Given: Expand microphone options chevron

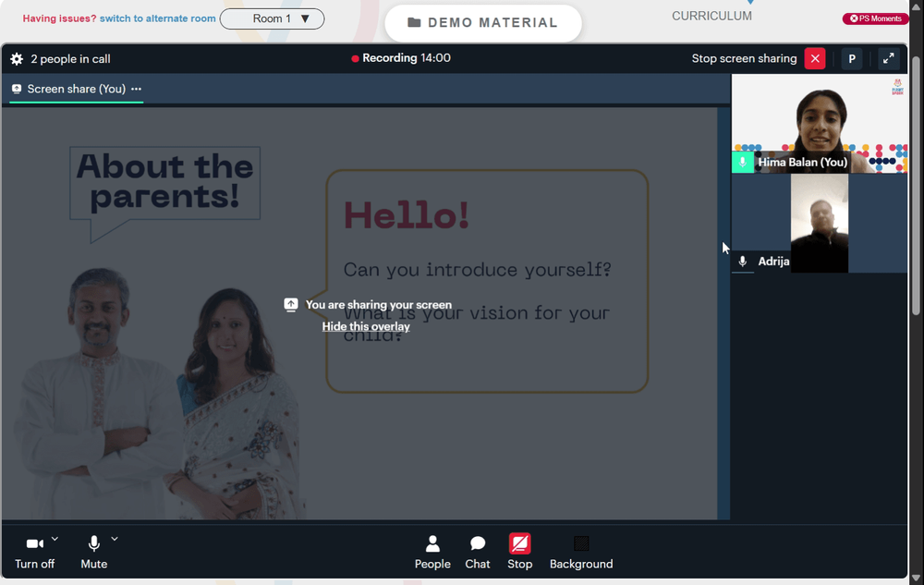Looking at the screenshot, I should (x=115, y=539).
